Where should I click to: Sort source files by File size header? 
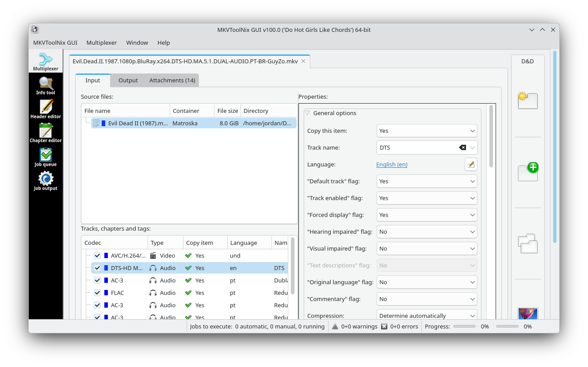tap(228, 111)
